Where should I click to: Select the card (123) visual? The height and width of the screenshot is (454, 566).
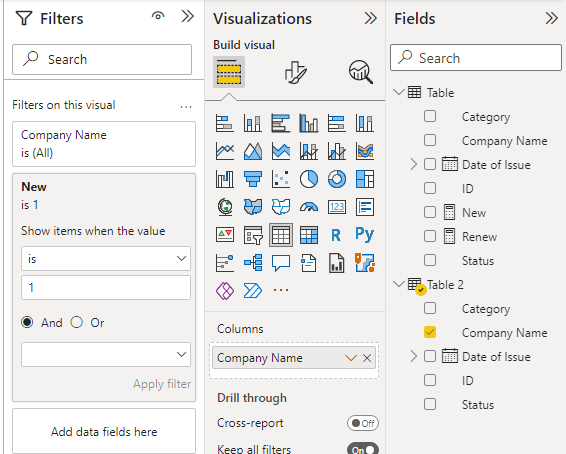337,207
